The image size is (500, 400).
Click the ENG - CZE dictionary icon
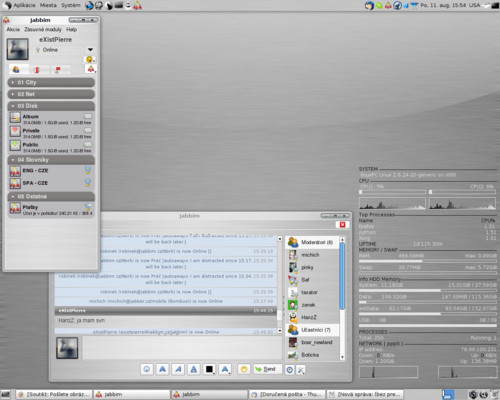[15, 171]
